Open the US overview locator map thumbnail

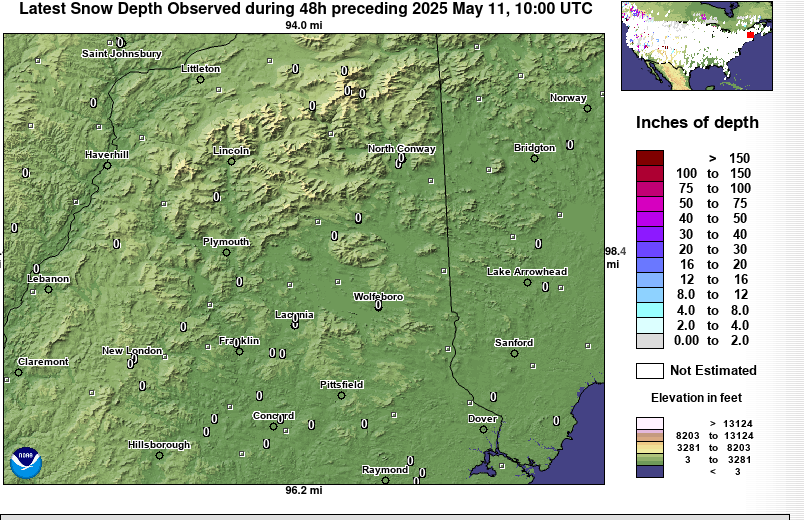point(697,46)
